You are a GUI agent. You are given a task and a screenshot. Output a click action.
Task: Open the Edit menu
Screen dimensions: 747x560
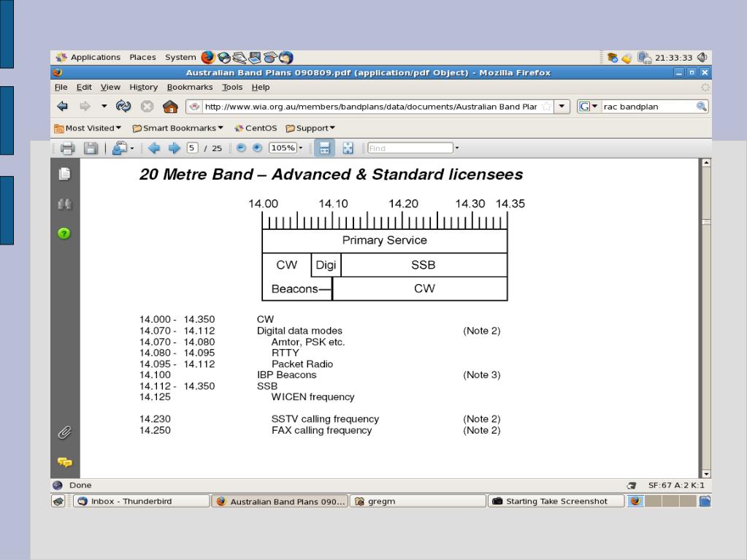[x=84, y=87]
